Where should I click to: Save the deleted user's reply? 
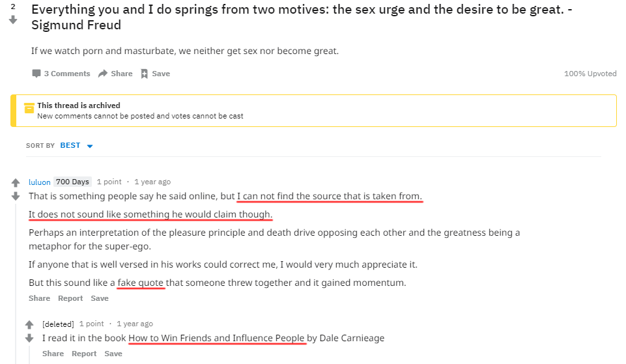point(113,354)
